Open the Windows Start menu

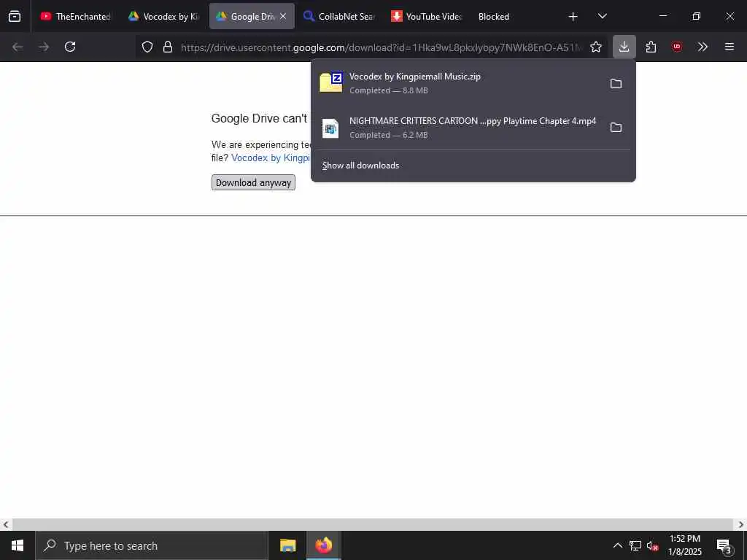click(18, 545)
